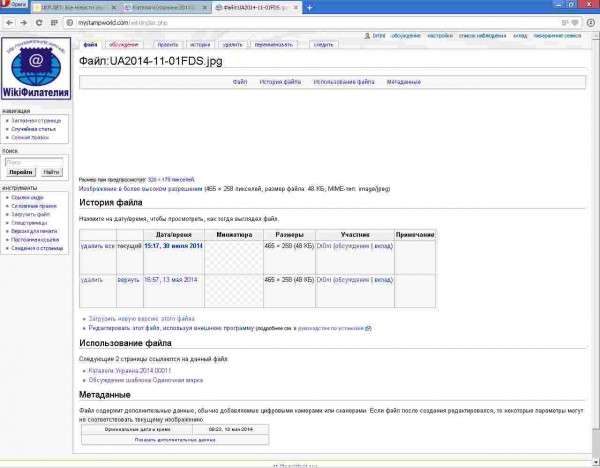600x468 pixels.
Task: Open Спецстраницы in the sidebar
Action: [x=29, y=223]
